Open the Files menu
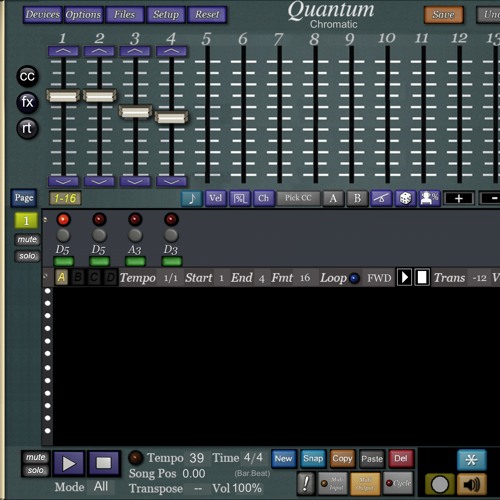500x500 pixels. (x=124, y=15)
